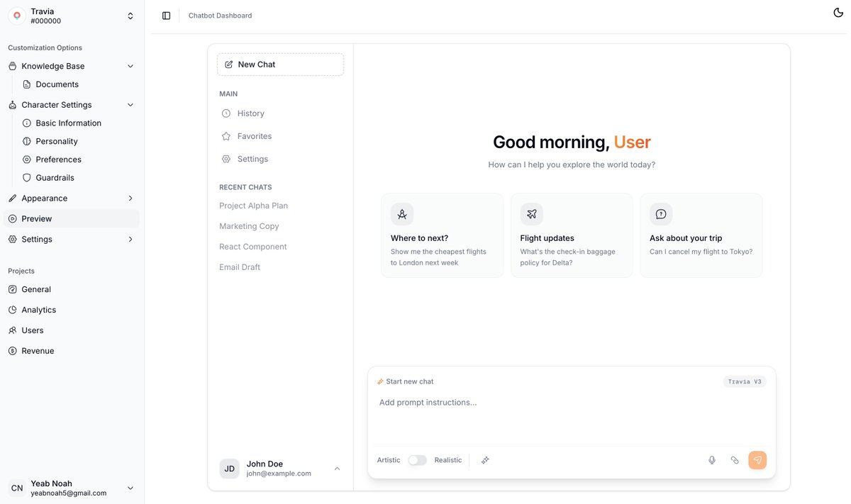
Task: Select the Where to next? card
Action: [443, 235]
